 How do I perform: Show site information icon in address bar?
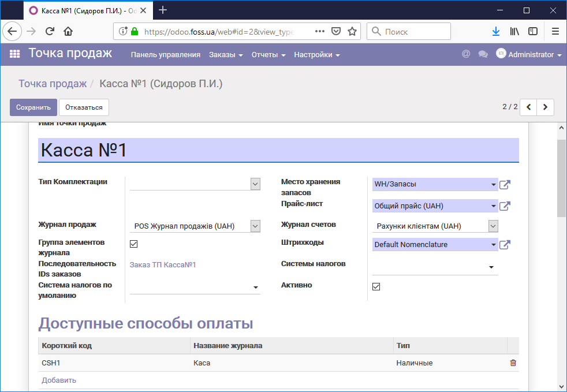click(123, 31)
